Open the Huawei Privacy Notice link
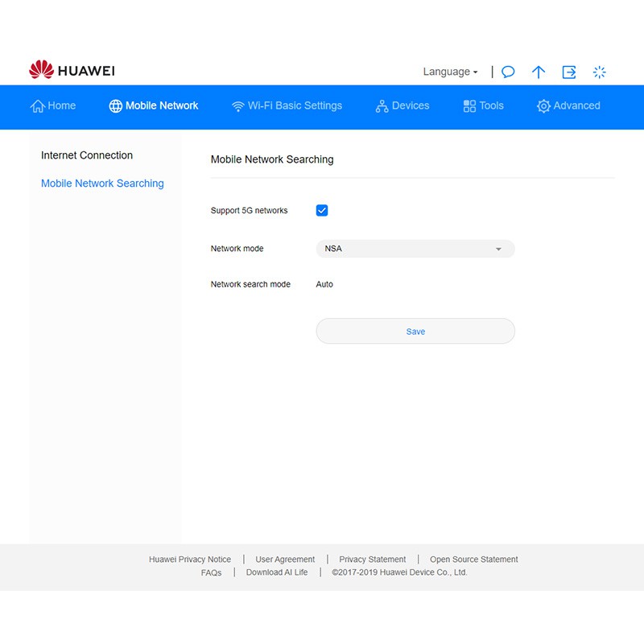Image resolution: width=644 pixels, height=644 pixels. (190, 559)
